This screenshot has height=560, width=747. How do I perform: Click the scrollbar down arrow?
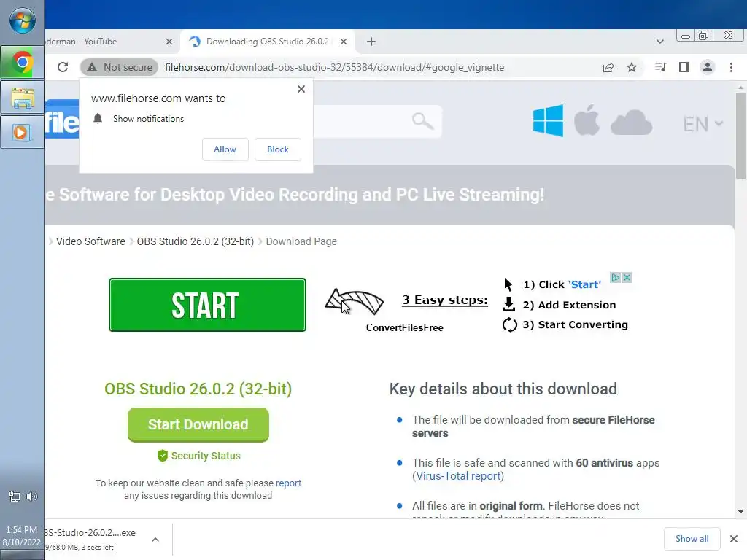(x=740, y=512)
